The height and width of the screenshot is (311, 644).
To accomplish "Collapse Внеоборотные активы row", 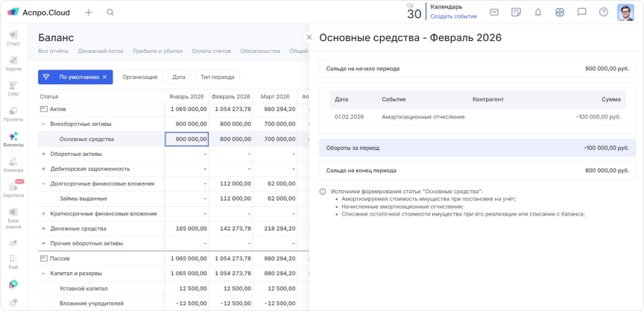I will click(x=43, y=124).
